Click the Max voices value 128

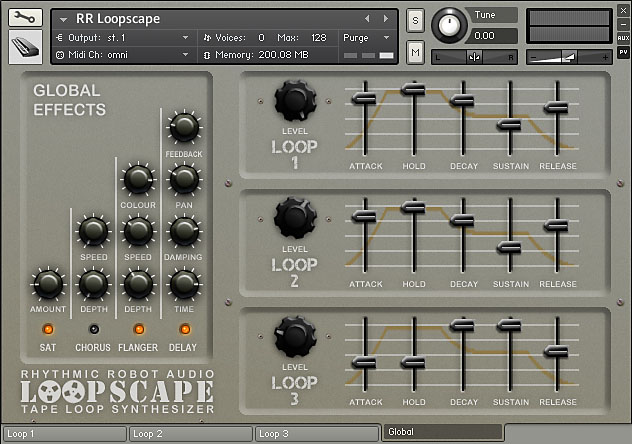[318, 37]
